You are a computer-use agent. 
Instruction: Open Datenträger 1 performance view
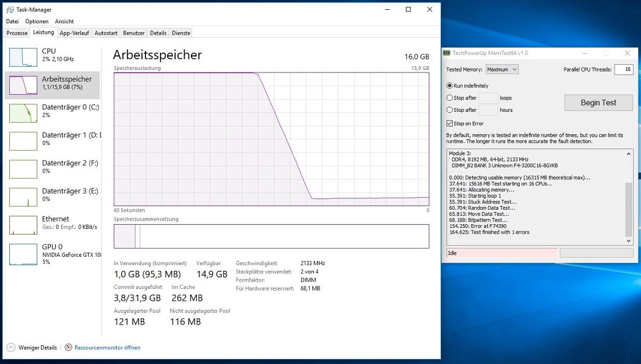point(52,141)
